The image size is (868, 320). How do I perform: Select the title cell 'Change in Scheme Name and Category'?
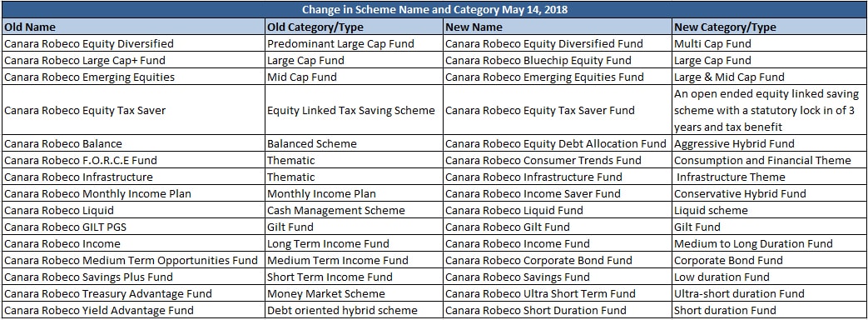pyautogui.click(x=434, y=9)
